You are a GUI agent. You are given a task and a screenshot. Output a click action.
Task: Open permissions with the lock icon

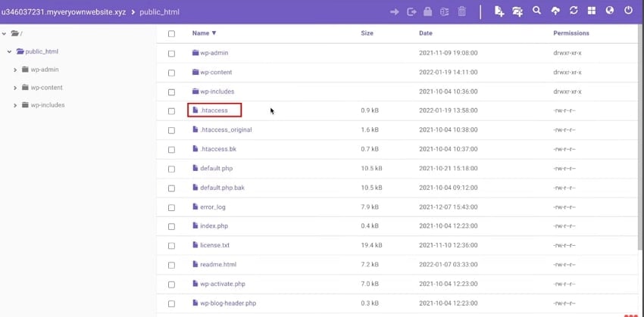coord(427,11)
